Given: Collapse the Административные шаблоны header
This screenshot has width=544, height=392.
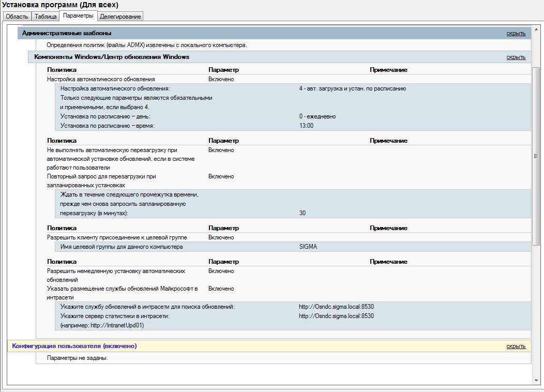Looking at the screenshot, I should 275,33.
